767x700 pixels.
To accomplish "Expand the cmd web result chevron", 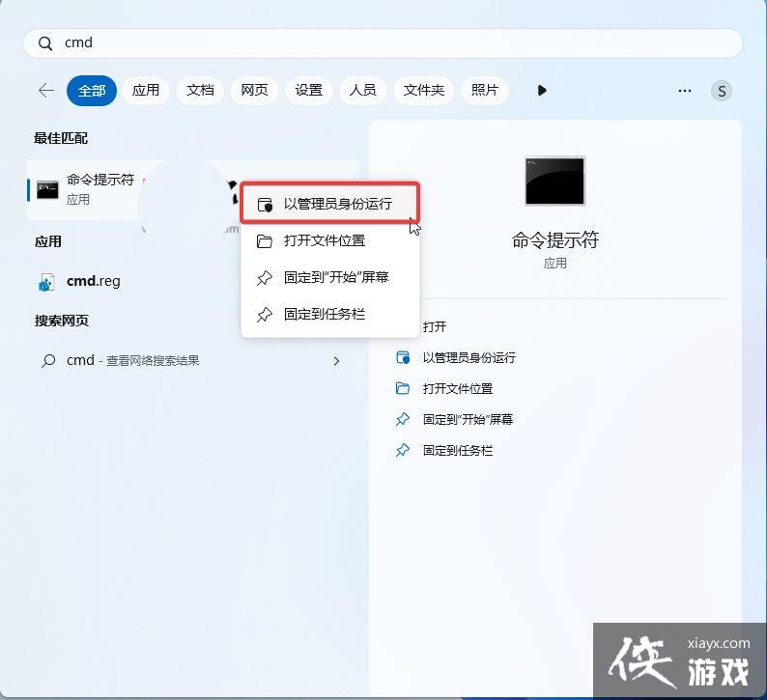I will (x=336, y=361).
